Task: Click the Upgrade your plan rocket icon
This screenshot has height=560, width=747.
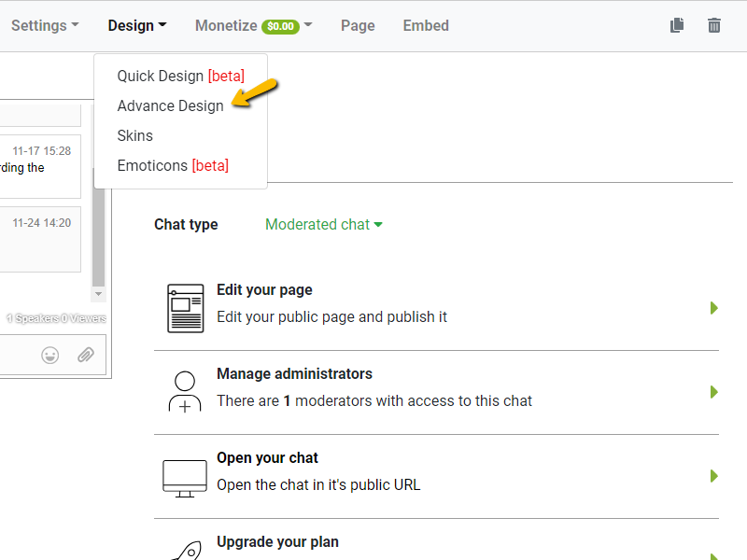Action: tap(185, 551)
